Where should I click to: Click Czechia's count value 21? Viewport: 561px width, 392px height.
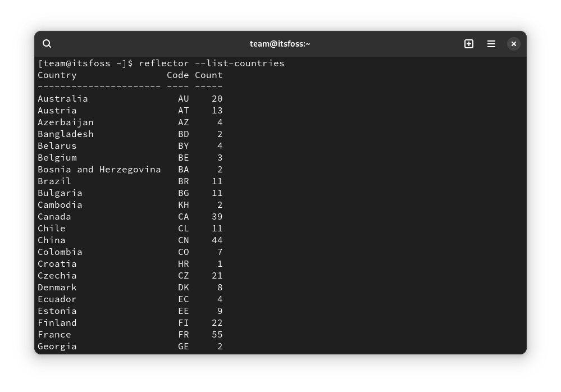coord(217,276)
